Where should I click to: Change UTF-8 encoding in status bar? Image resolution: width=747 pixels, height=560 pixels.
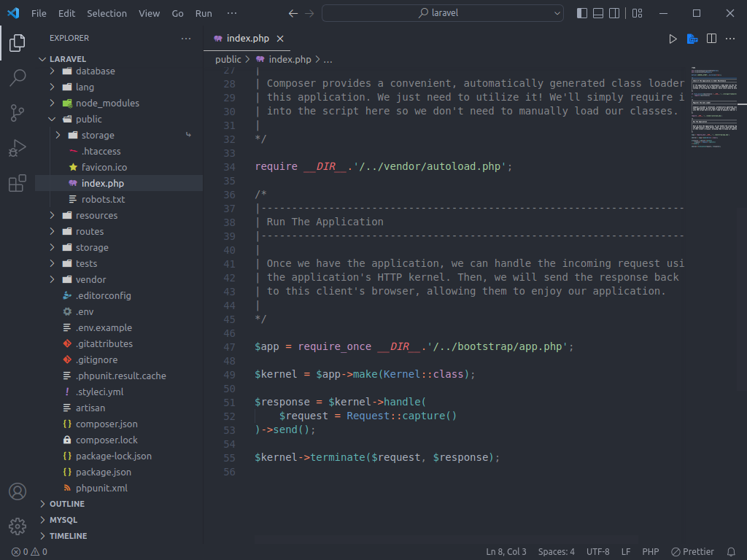598,552
